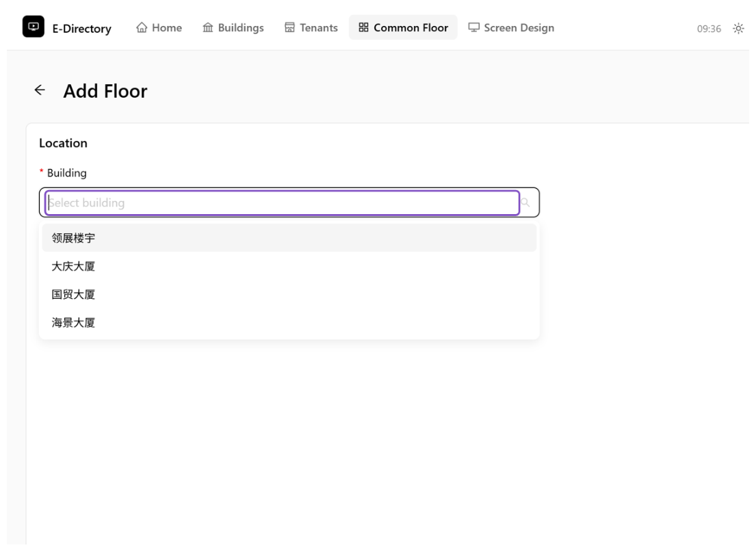Open the Buildings tab
The image size is (756, 552).
[x=233, y=27]
